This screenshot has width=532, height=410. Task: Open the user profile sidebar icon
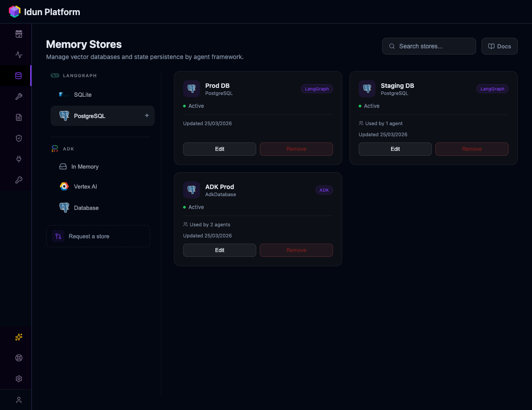point(19,400)
